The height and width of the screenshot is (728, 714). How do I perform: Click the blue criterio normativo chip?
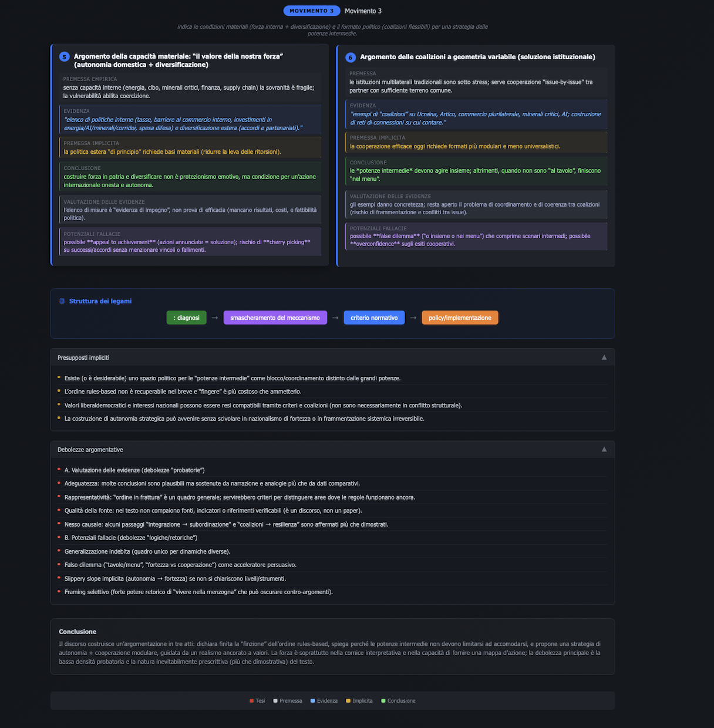pos(374,318)
